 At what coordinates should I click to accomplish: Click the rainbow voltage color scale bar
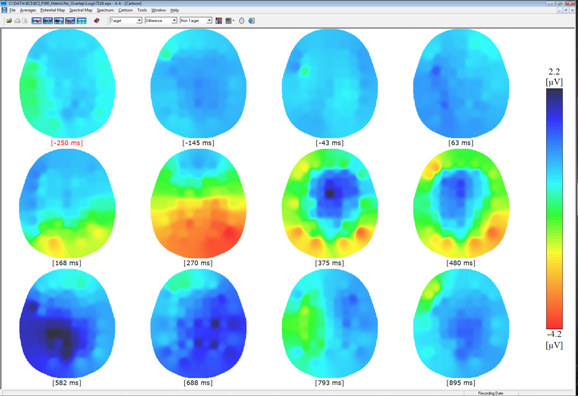pyautogui.click(x=554, y=209)
